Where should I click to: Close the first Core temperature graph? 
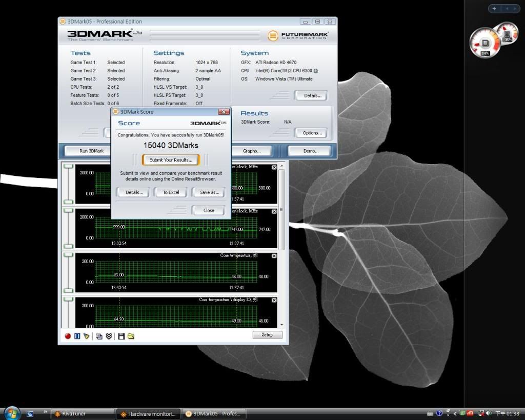(274, 256)
